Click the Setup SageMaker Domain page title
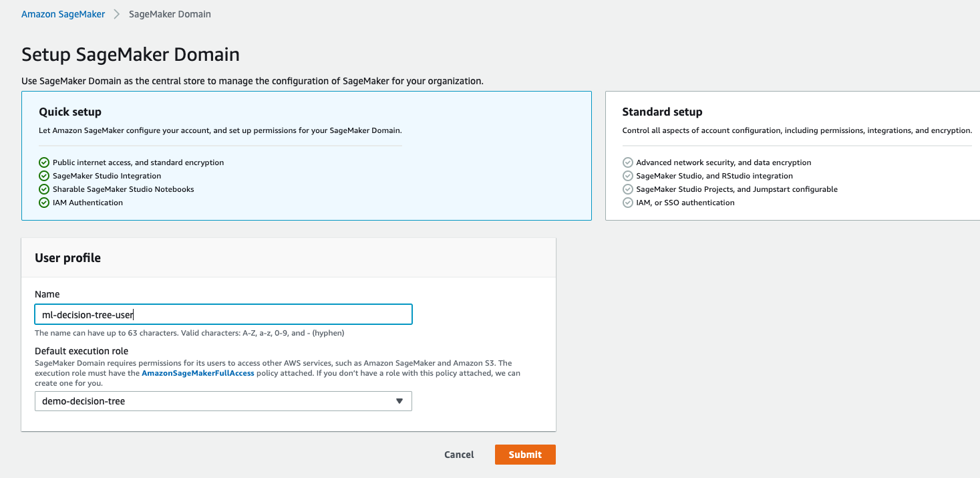Screen dimensions: 980x478 pos(131,54)
